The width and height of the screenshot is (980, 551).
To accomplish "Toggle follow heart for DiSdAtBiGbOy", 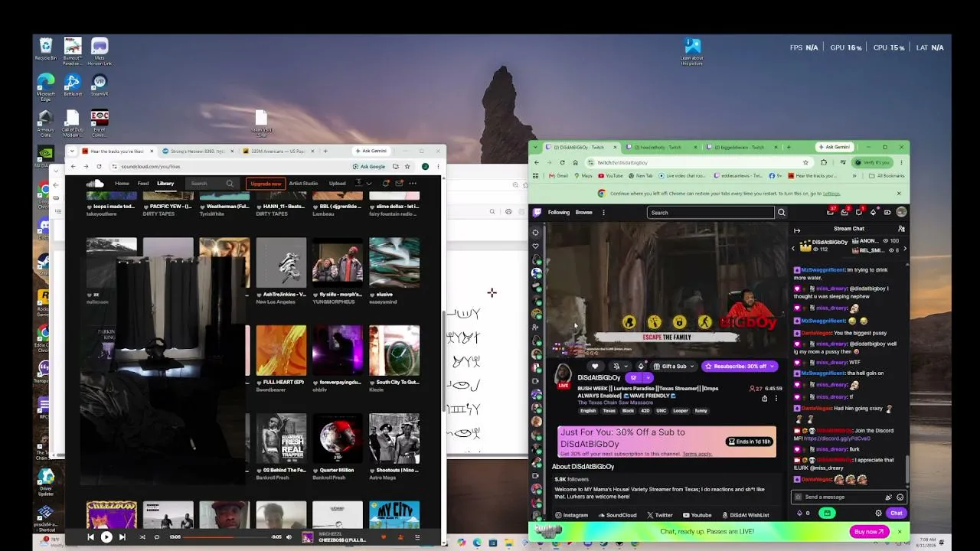I will coord(595,367).
